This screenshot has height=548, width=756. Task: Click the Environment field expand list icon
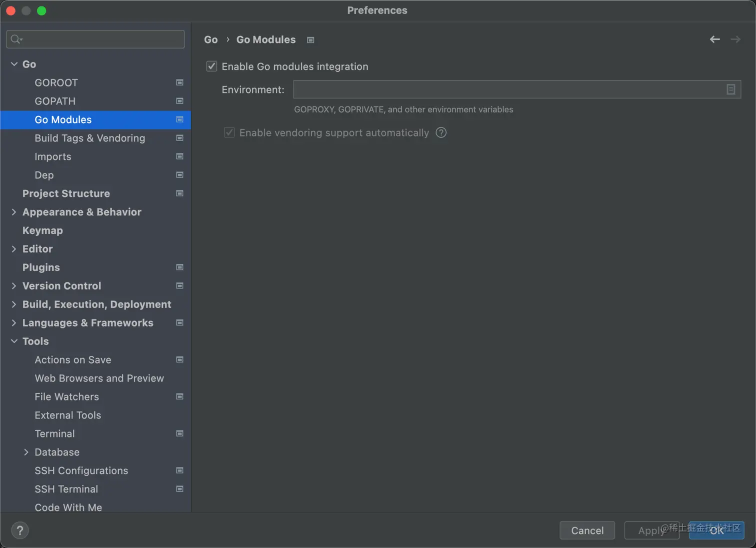point(730,89)
